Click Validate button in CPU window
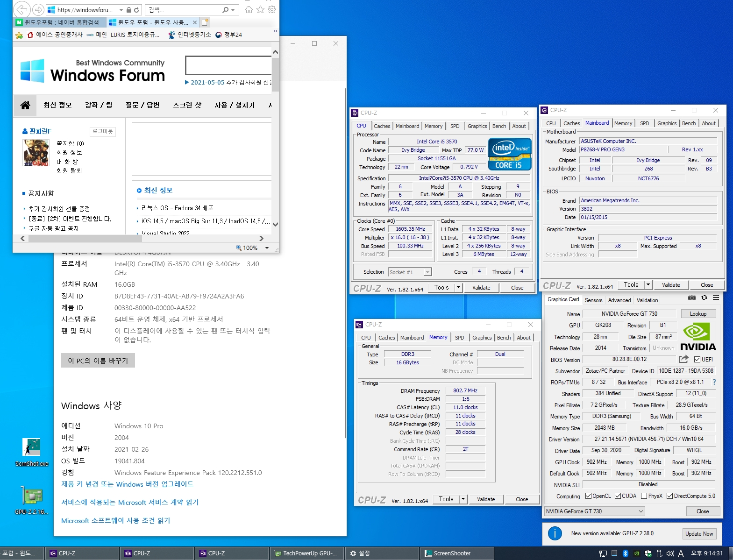The width and height of the screenshot is (733, 560). click(x=481, y=288)
